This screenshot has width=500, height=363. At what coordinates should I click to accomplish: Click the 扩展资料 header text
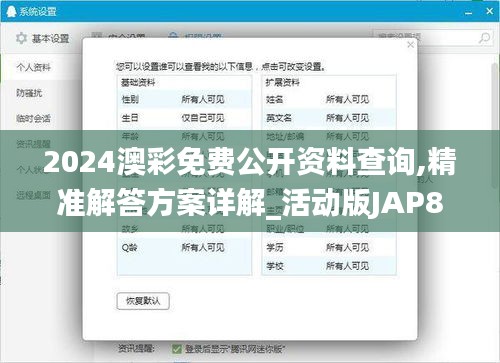283,83
